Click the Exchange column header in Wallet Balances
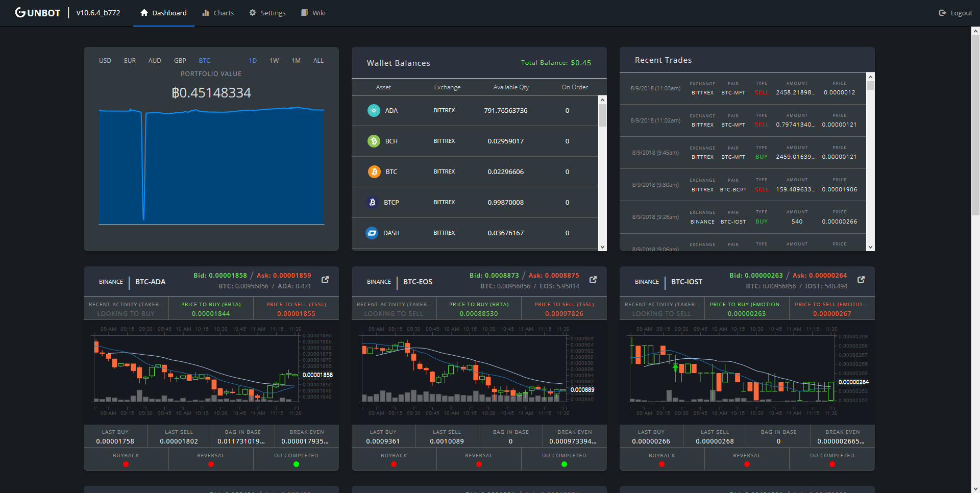 click(x=447, y=87)
